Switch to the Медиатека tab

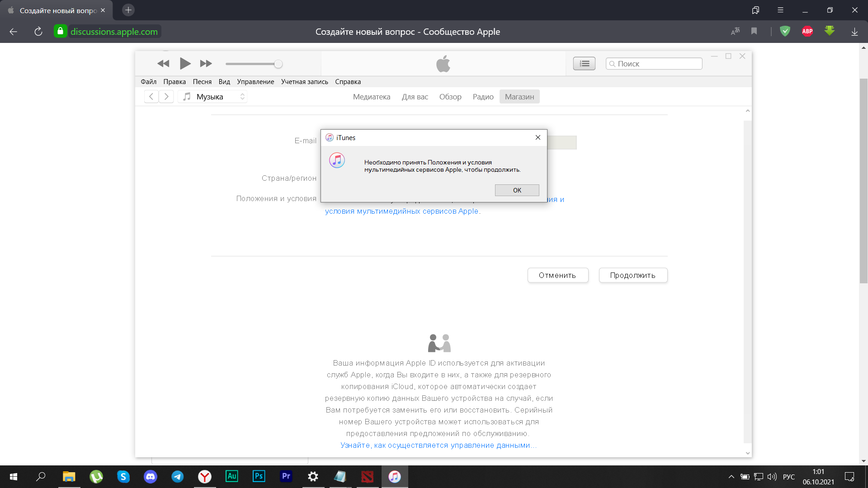click(371, 97)
